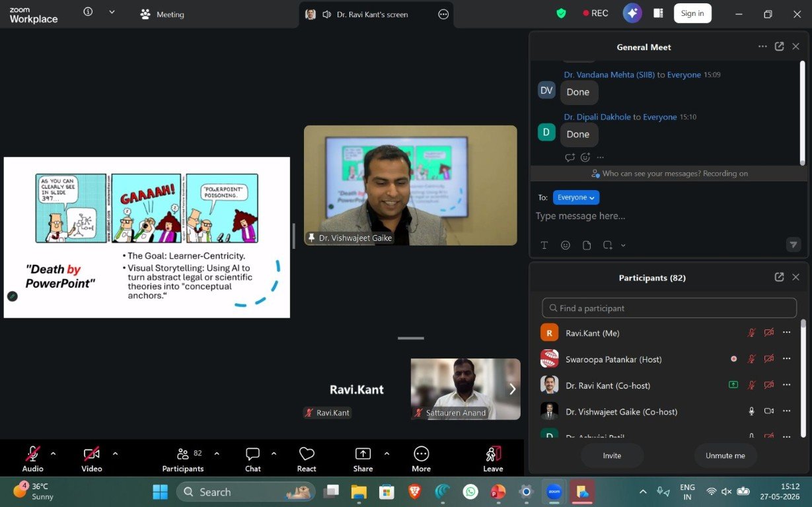Click Dr. Vandana Mehta (SIIB) sender name
The width and height of the screenshot is (812, 507).
pos(609,75)
